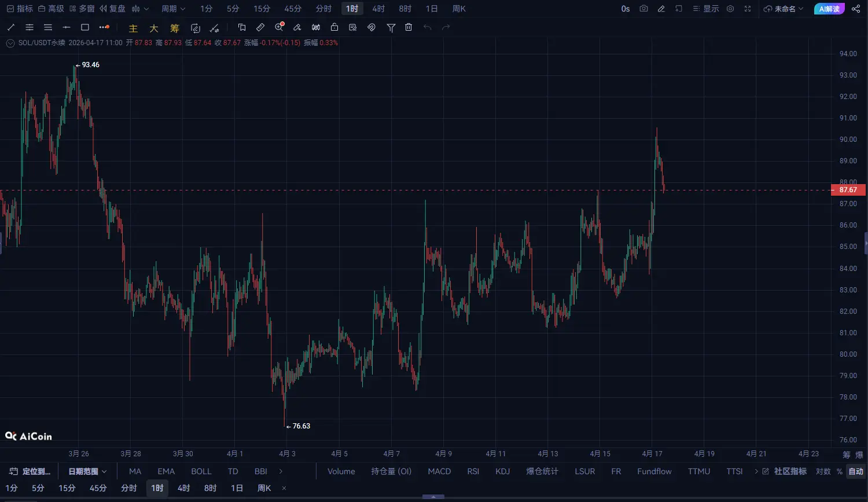Click the filter funnel icon
This screenshot has height=502, width=868.
point(391,27)
